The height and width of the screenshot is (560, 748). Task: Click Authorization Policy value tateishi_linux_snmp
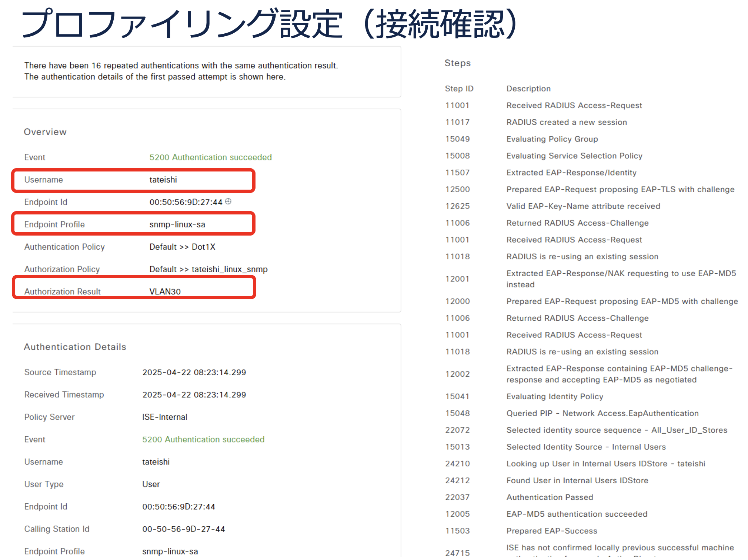208,269
